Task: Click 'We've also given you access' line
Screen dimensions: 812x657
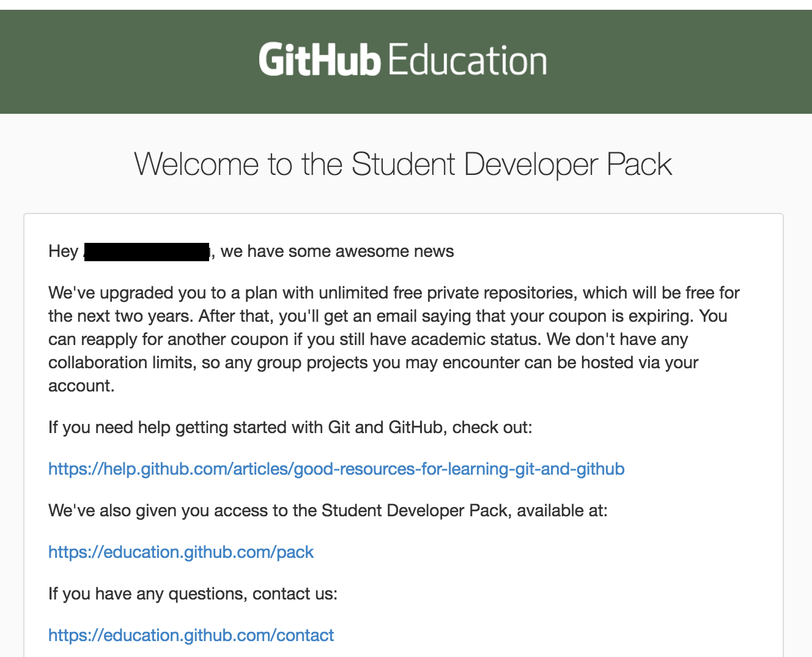Action: (x=328, y=511)
